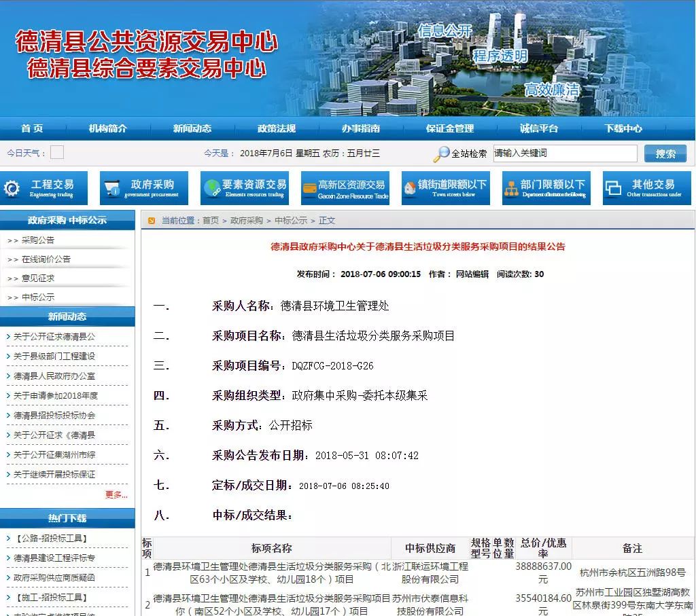Expand the 采购公告 sidebar item

tap(38, 240)
